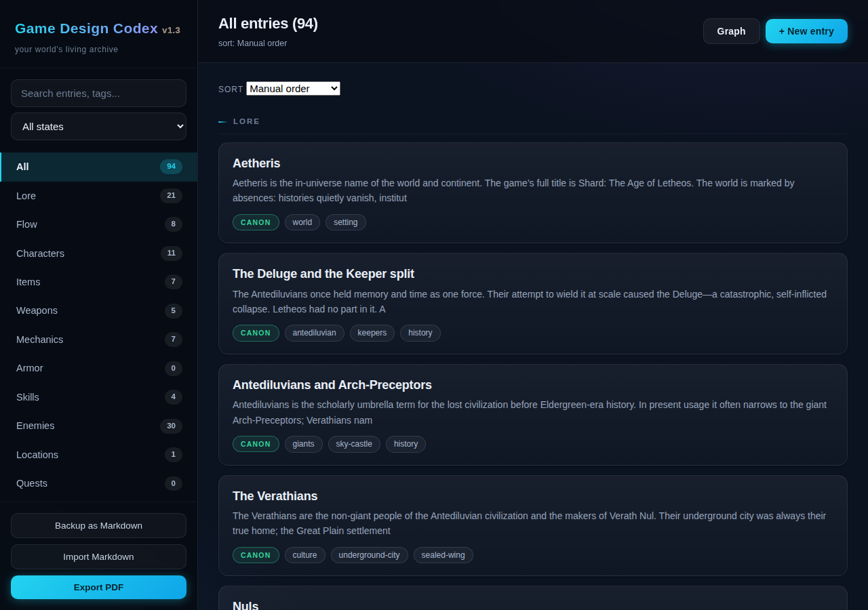Image resolution: width=868 pixels, height=610 pixels.
Task: Click the history tag on the Deluge entry
Action: pos(420,333)
